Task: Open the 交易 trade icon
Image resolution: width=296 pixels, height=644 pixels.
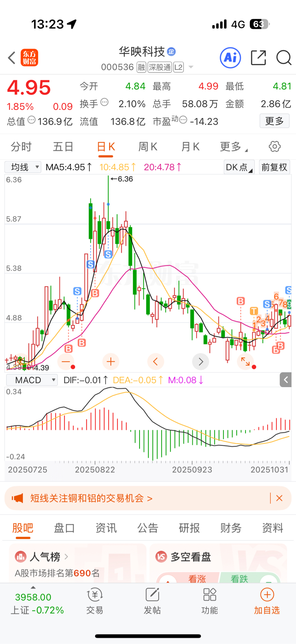Action: coord(95,601)
